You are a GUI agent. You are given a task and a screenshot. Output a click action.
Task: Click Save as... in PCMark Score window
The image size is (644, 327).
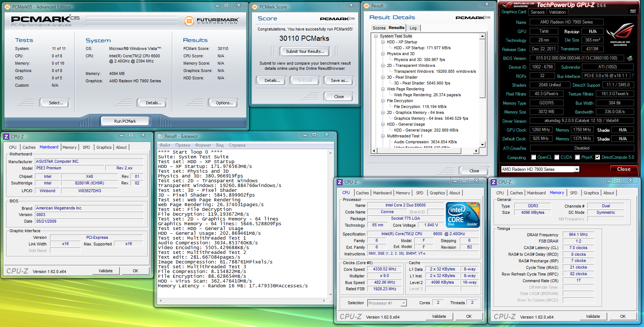click(x=339, y=80)
